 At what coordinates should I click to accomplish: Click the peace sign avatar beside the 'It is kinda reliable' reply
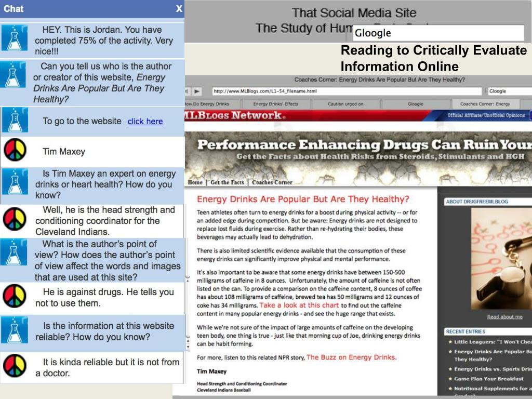click(x=15, y=366)
